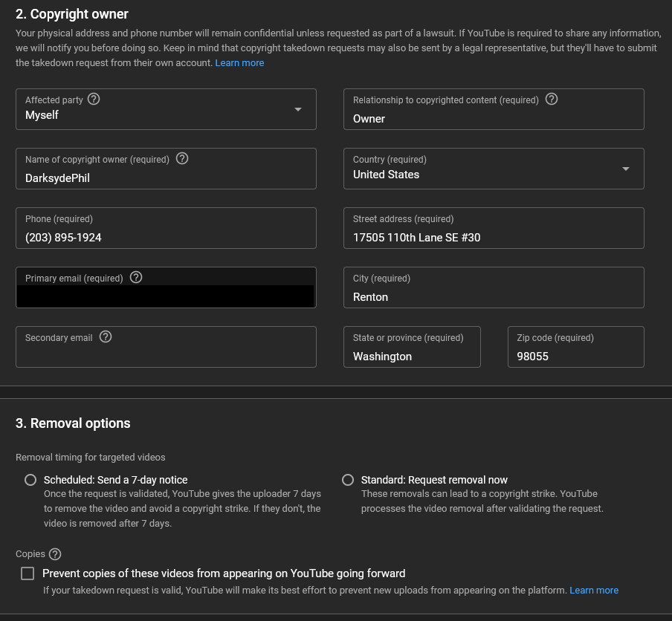Edit the Phone number field
The width and height of the screenshot is (672, 621).
166,228
